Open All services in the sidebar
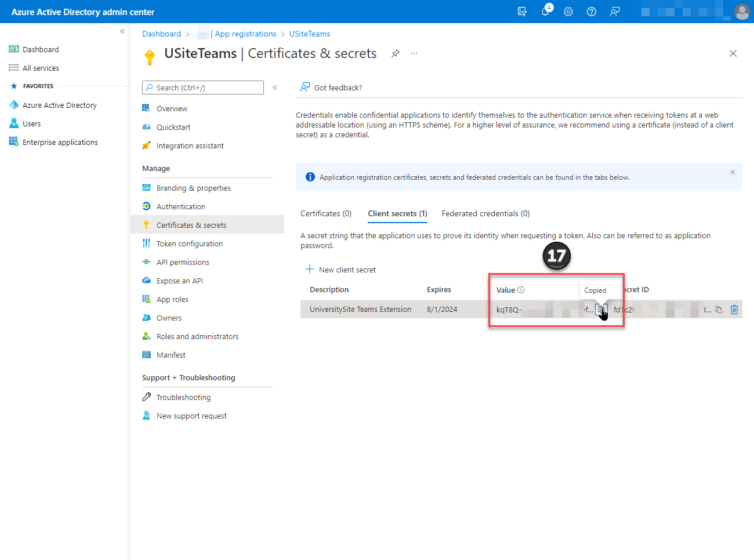 41,68
